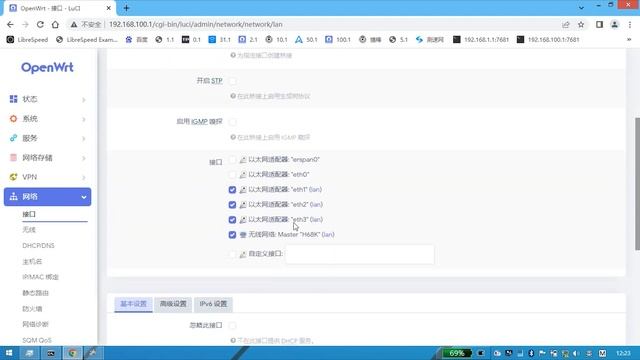
Task: Uncheck the "eth1" (lan) adapter checkbox
Action: 232,189
